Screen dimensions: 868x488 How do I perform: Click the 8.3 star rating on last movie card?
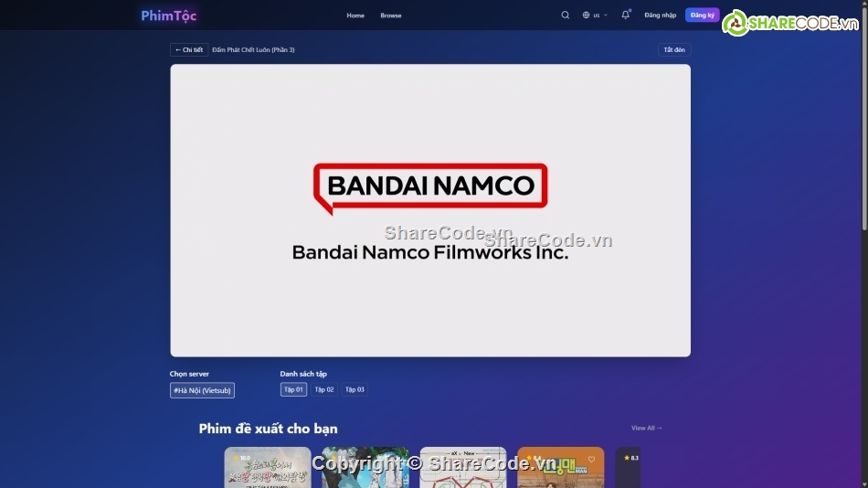(631, 458)
